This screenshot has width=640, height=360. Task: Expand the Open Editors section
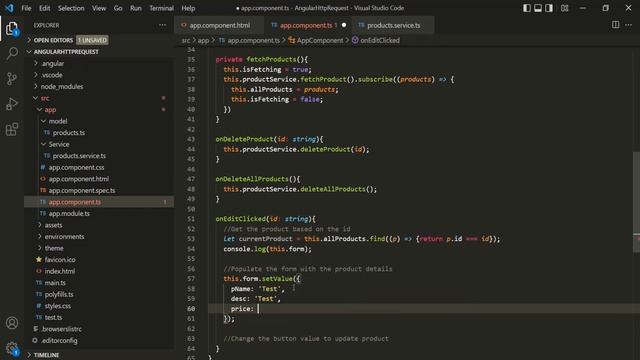click(99, 40)
